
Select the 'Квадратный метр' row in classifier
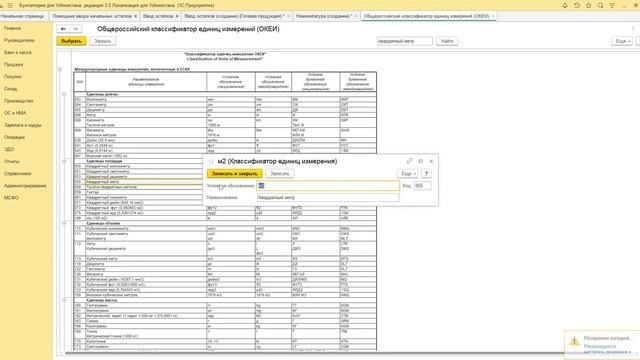(138, 182)
